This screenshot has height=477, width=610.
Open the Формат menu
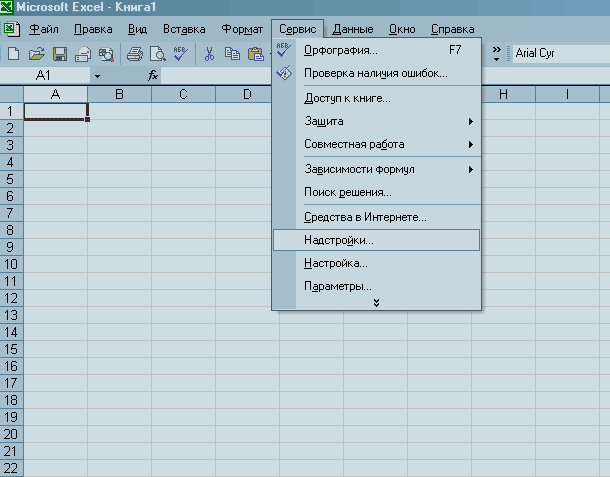click(x=242, y=29)
